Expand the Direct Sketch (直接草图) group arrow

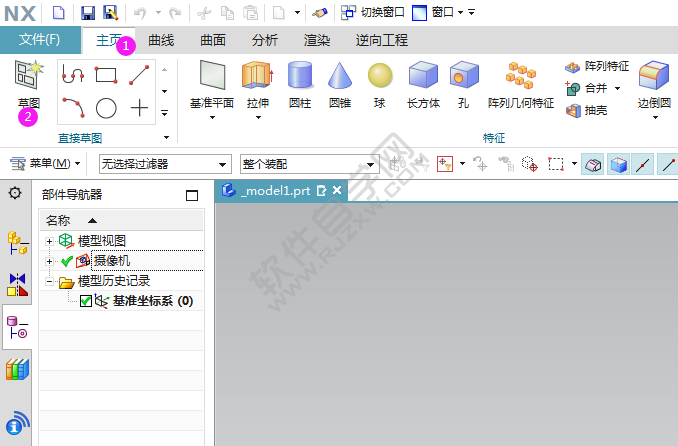click(x=166, y=138)
